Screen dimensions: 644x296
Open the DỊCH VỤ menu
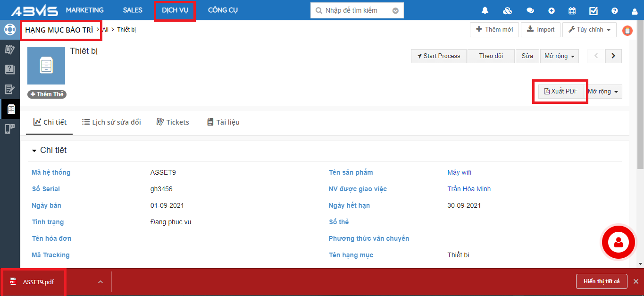coord(175,10)
